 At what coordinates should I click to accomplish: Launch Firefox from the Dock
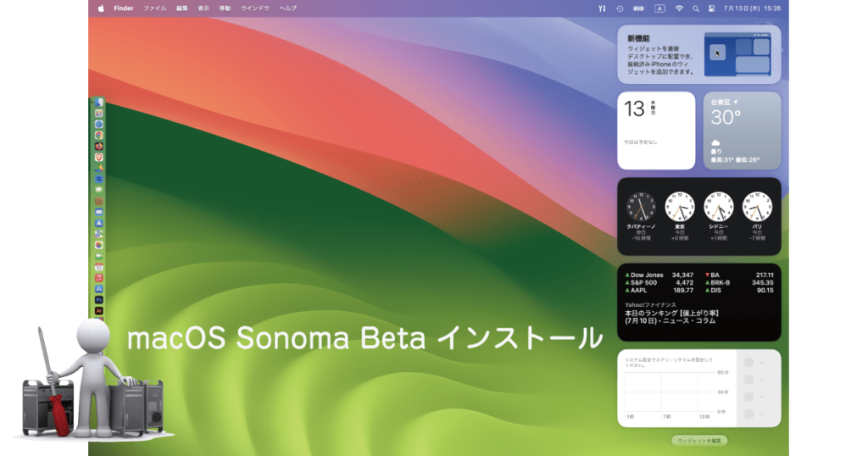[98, 147]
